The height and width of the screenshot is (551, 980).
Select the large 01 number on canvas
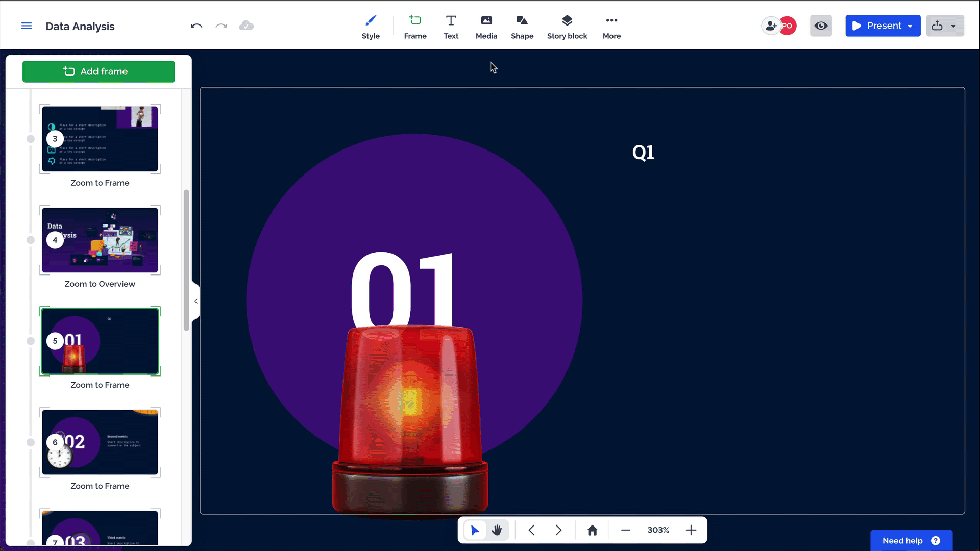click(x=402, y=288)
